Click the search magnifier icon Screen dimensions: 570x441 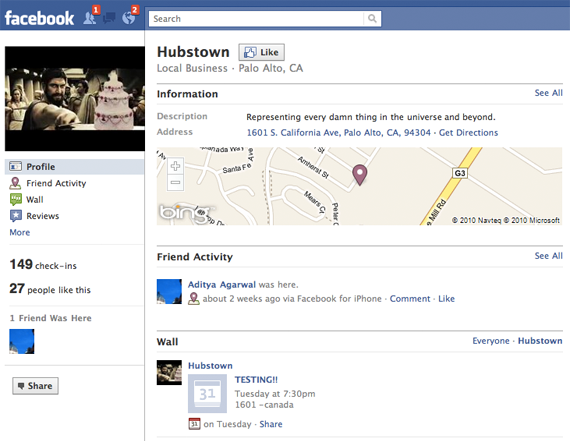click(372, 19)
